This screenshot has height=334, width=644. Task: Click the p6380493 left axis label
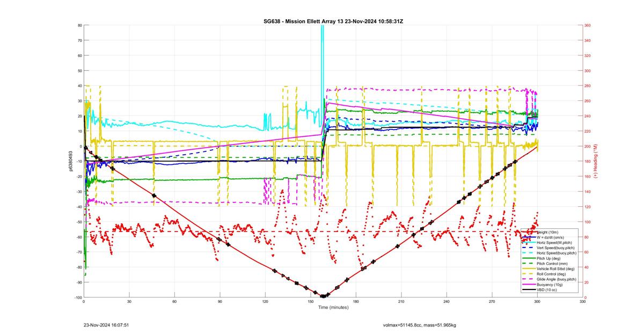[70, 161]
